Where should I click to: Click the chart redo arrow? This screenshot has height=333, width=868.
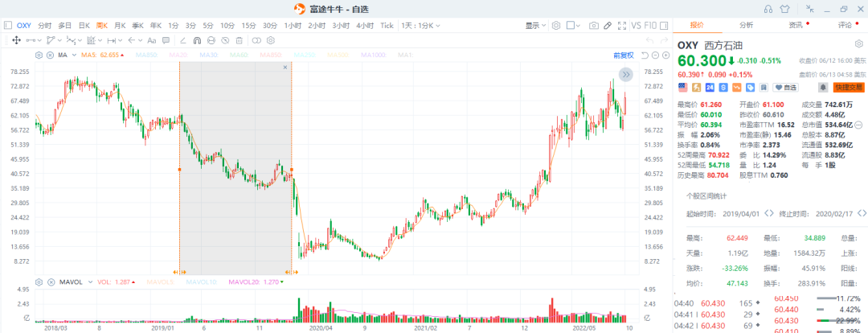click(x=665, y=40)
